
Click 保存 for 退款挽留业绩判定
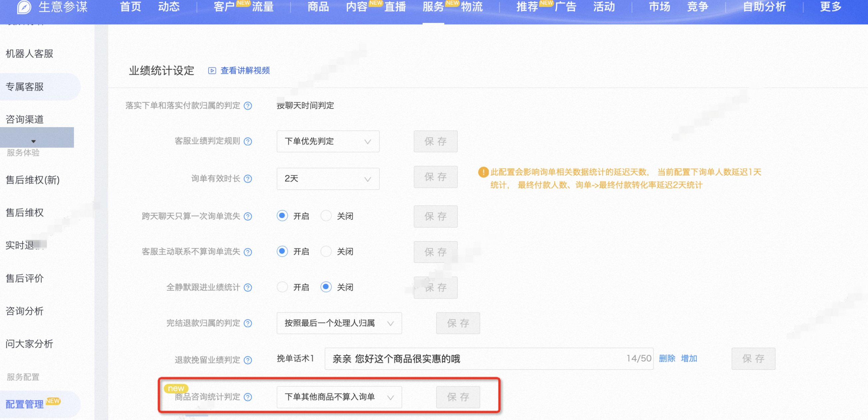(753, 359)
